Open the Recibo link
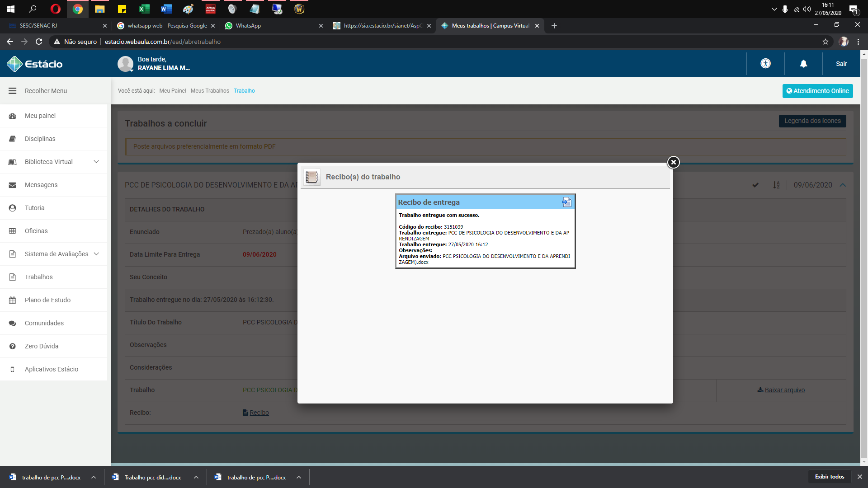Image resolution: width=868 pixels, height=488 pixels. (x=259, y=413)
